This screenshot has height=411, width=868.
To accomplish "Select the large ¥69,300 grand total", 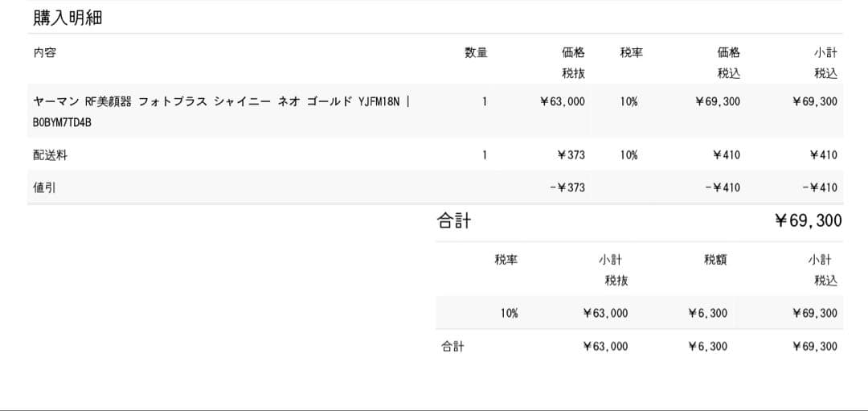I will coord(808,221).
